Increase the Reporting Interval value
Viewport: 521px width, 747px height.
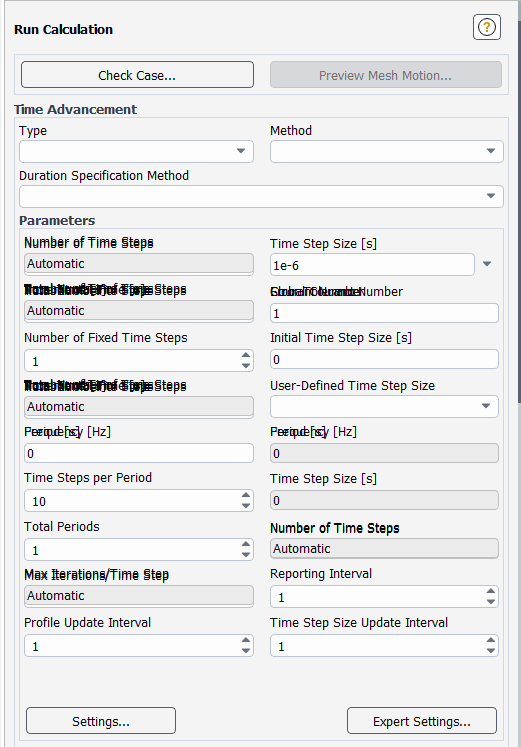[x=491, y=592]
